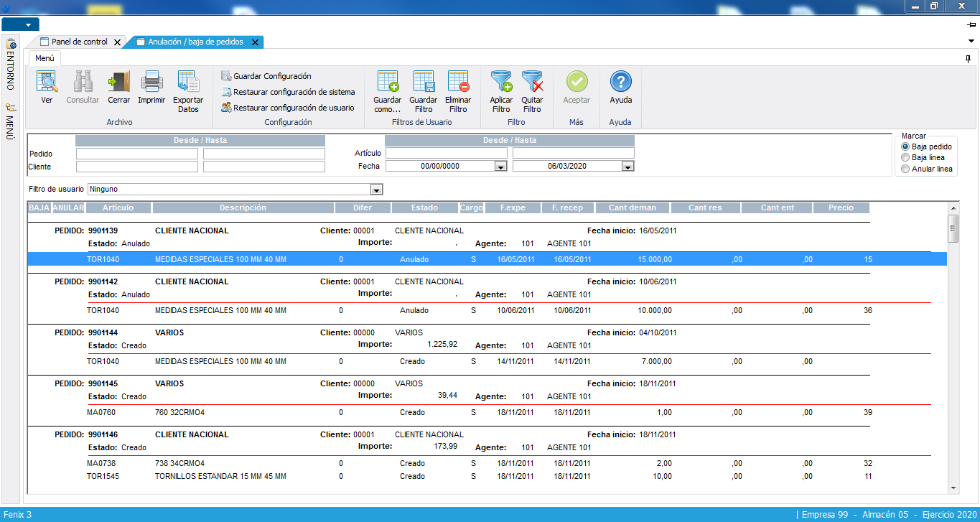Screen dimensions: 980x522
Task: Expand the Filtro de usuario dropdown
Action: click(x=375, y=190)
